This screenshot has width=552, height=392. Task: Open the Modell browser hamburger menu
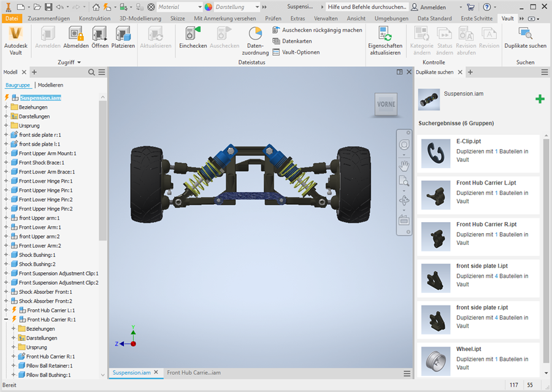[102, 72]
